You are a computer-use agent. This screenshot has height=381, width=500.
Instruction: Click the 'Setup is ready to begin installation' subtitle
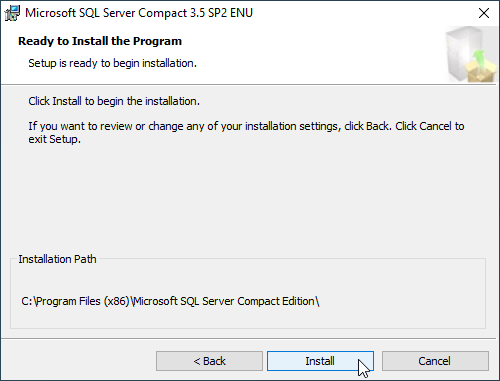[112, 63]
